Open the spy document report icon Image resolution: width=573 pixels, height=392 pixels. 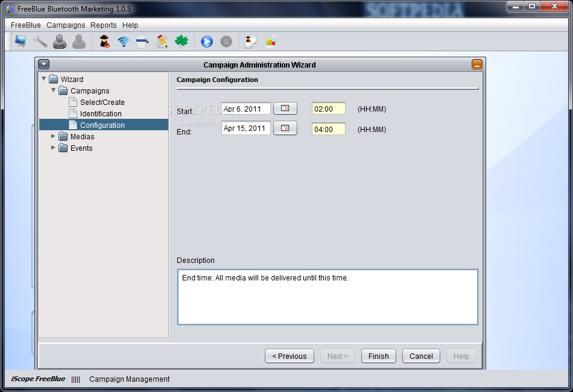251,41
